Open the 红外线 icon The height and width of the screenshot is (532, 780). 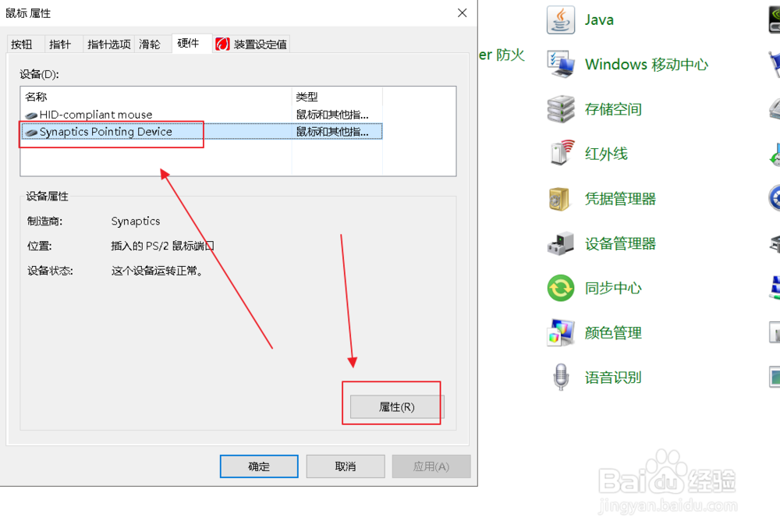click(x=561, y=154)
